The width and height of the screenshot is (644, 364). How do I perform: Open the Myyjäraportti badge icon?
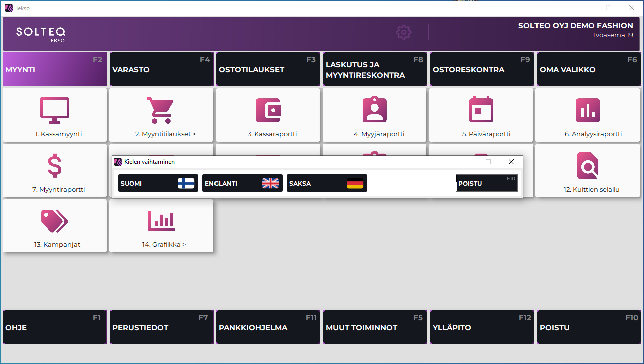pyautogui.click(x=374, y=110)
